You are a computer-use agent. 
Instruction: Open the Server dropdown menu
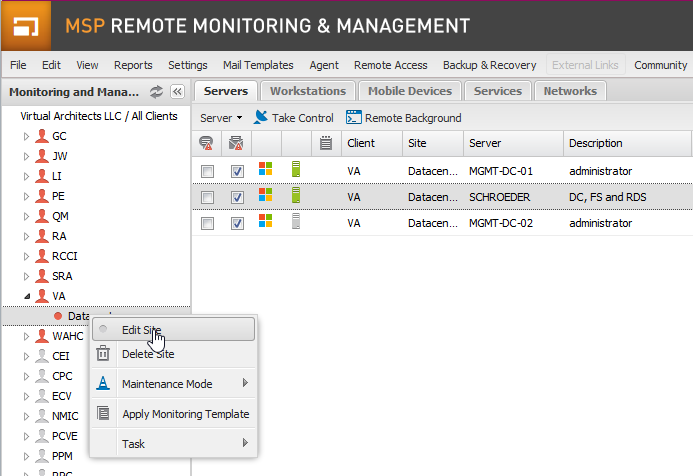pos(221,118)
